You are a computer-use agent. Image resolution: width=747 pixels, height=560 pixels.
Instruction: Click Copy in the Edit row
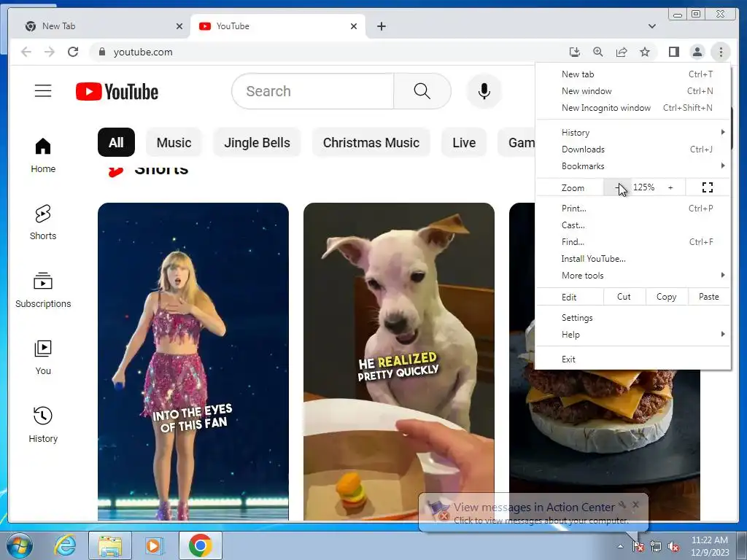tap(667, 297)
